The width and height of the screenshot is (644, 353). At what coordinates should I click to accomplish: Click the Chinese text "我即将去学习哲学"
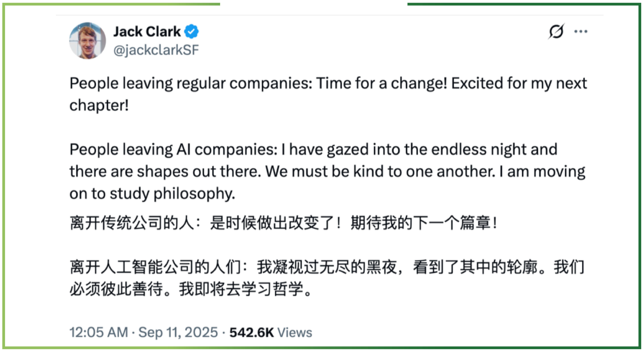point(241,289)
